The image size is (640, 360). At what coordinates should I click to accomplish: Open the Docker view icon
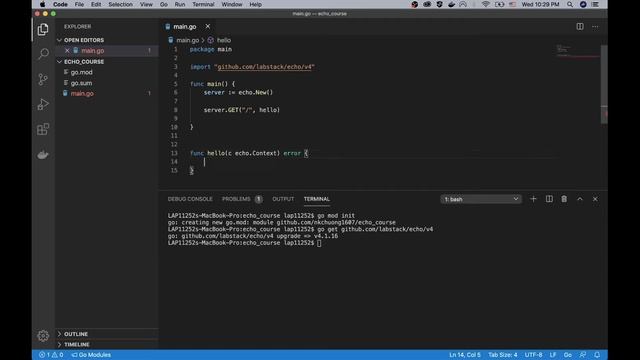(x=43, y=155)
